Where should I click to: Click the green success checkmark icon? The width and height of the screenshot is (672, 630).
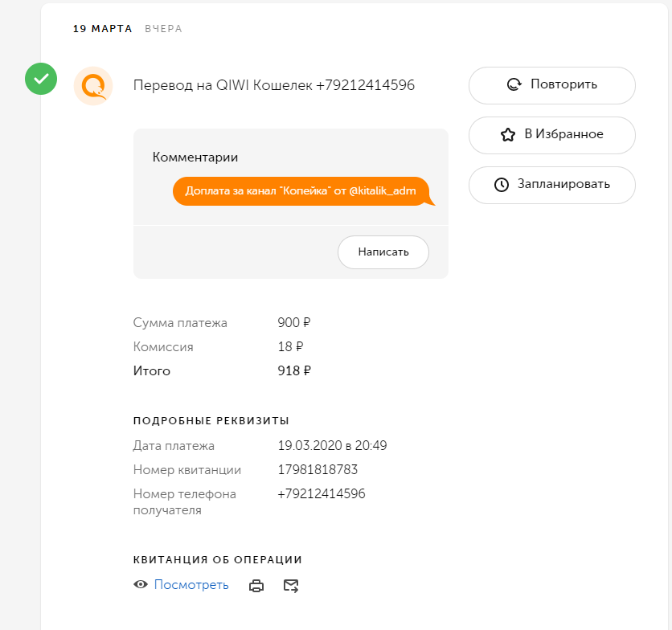(x=41, y=79)
